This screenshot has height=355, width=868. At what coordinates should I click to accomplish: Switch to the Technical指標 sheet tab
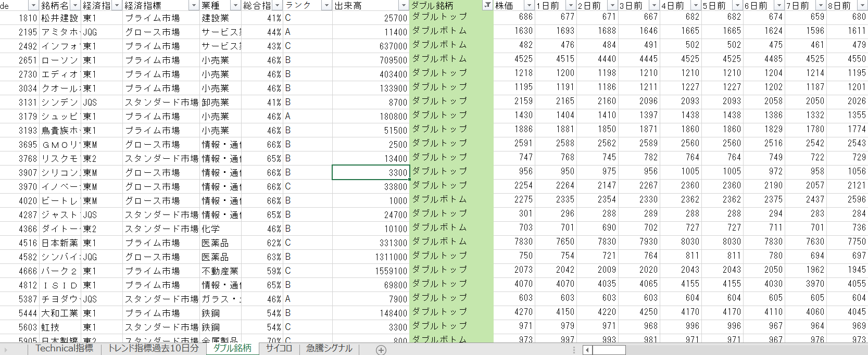[x=65, y=348]
